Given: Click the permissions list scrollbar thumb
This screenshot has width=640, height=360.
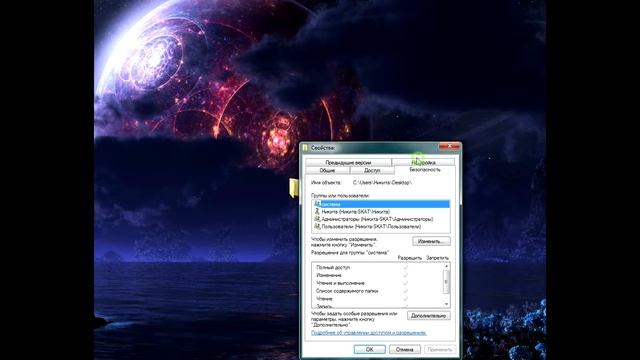Looking at the screenshot, I should click(x=446, y=282).
